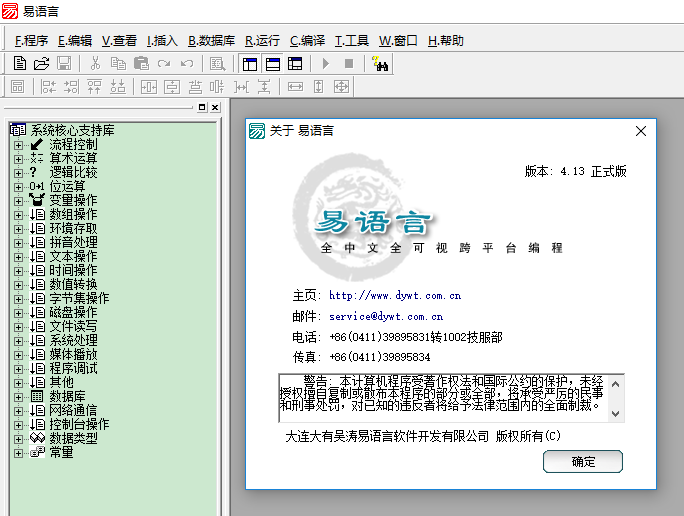
Task: Click the align left edges icon
Action: (48, 86)
